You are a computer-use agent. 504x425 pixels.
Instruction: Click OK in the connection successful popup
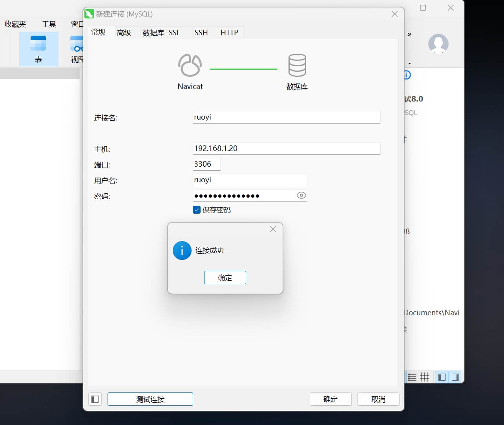[225, 278]
